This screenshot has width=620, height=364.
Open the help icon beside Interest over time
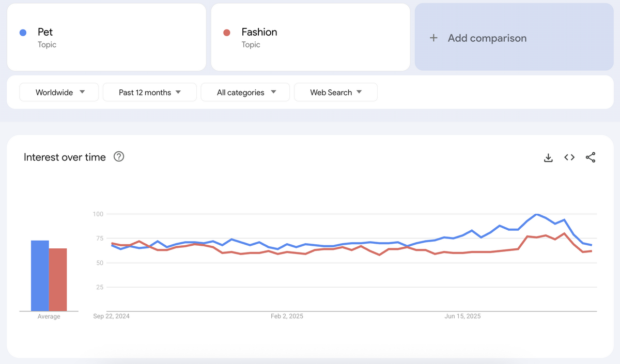point(119,157)
